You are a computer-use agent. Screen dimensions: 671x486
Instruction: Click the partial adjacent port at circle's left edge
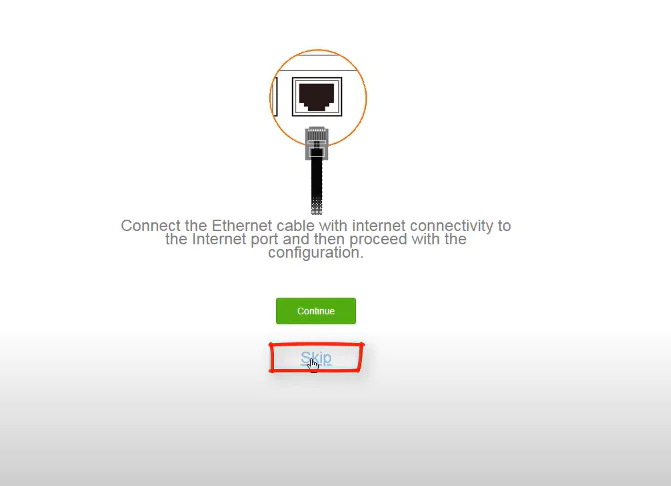pyautogui.click(x=274, y=96)
